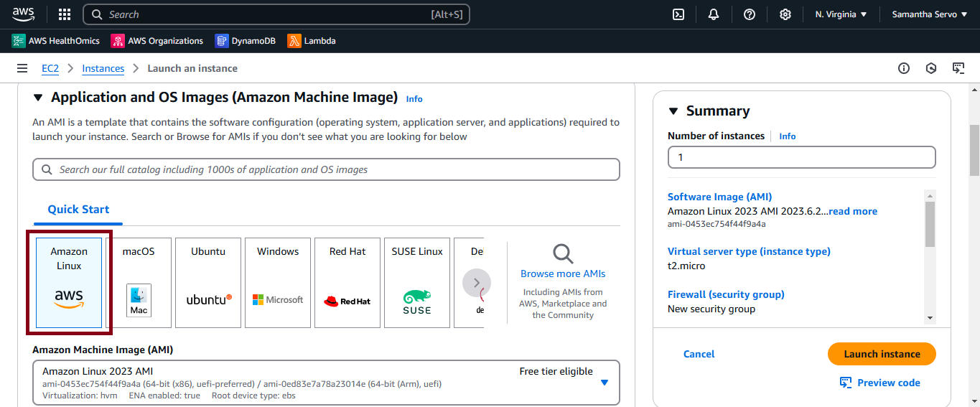
Task: Switch to the Quick Start tab
Action: pos(78,210)
